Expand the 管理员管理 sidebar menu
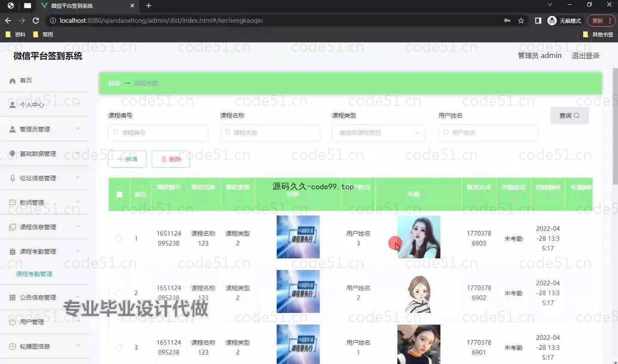This screenshot has width=618, height=364. [78, 129]
